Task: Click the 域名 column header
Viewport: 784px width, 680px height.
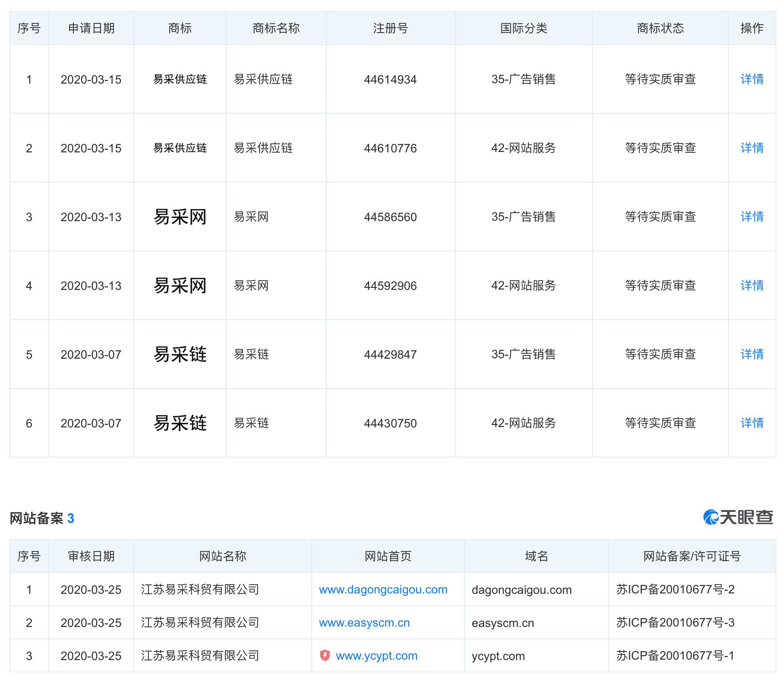Action: pyautogui.click(x=537, y=556)
